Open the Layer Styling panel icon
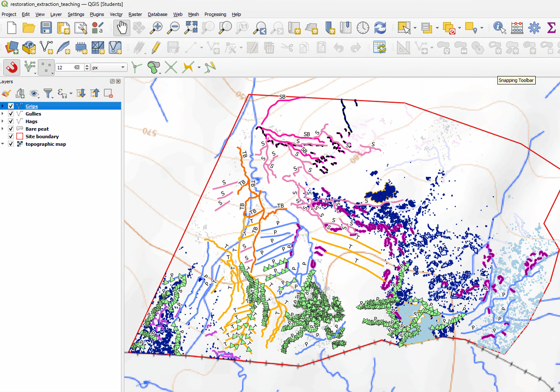This screenshot has width=560, height=392. (5, 93)
